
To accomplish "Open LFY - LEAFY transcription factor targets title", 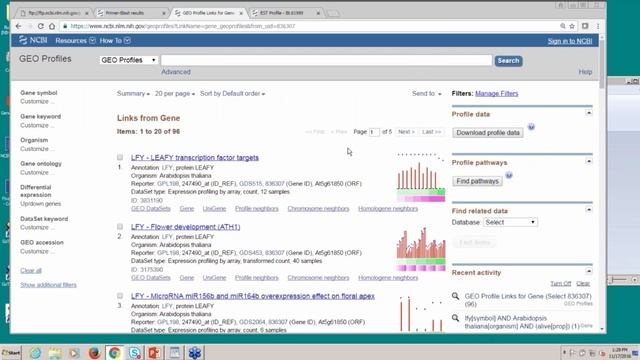I will click(x=195, y=158).
